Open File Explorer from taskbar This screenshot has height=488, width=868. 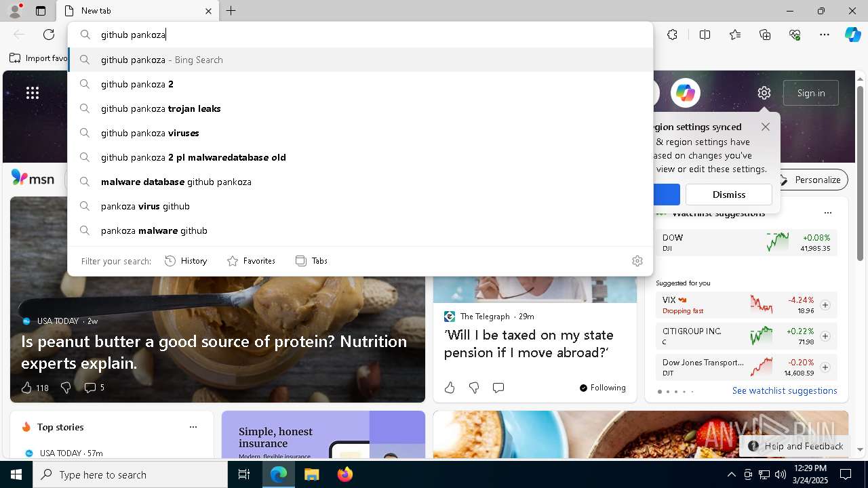[311, 474]
